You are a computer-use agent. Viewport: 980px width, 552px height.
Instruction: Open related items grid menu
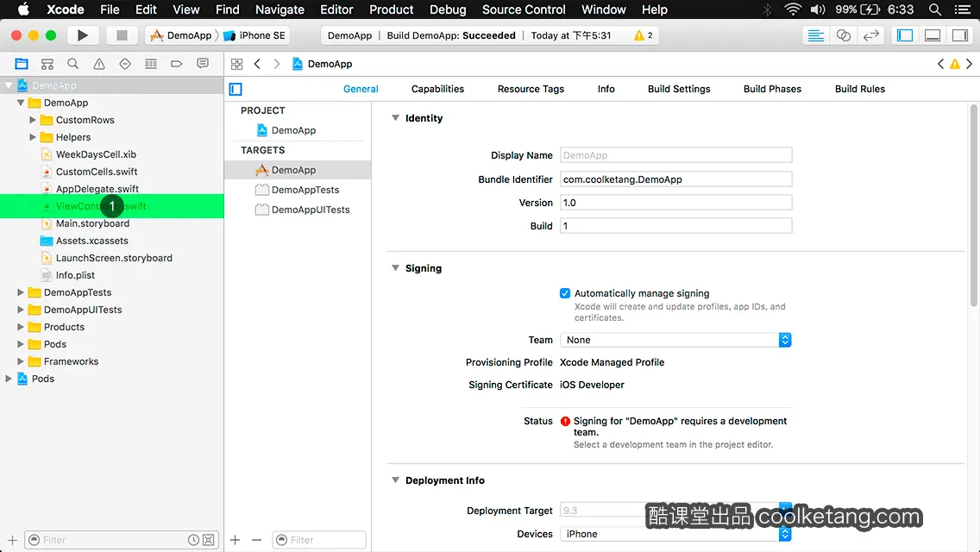[237, 64]
